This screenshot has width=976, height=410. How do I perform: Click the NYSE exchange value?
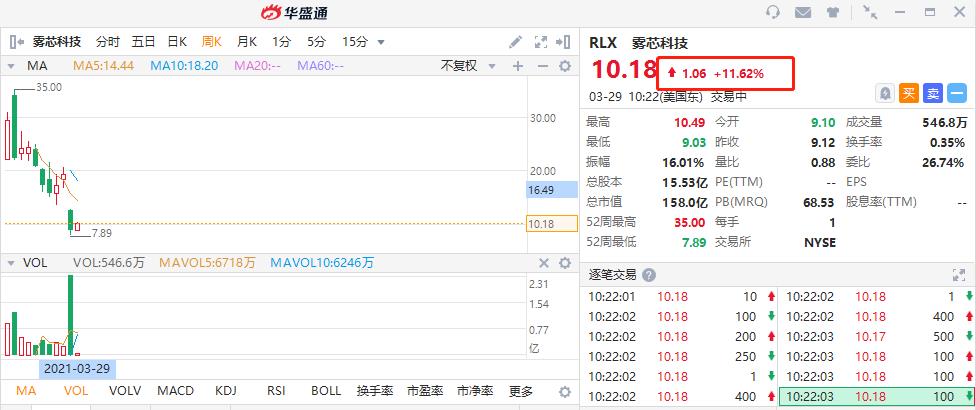tap(820, 242)
